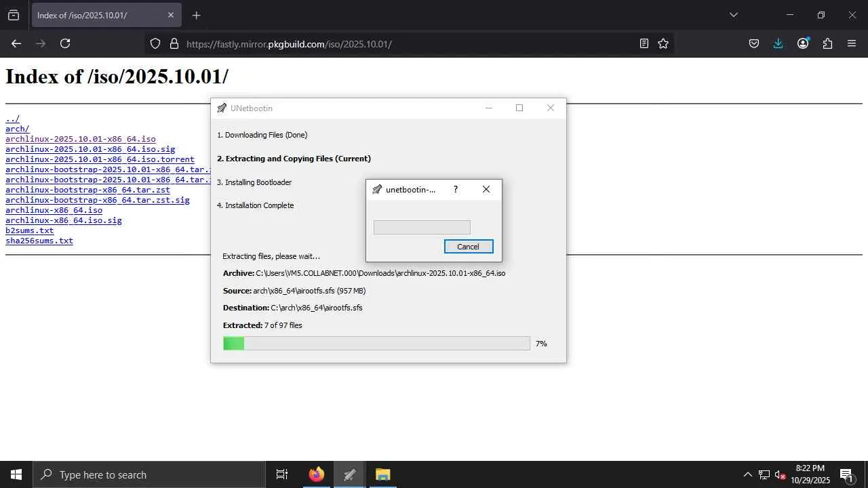
Task: Open the taskbar clock and date
Action: coord(810,474)
